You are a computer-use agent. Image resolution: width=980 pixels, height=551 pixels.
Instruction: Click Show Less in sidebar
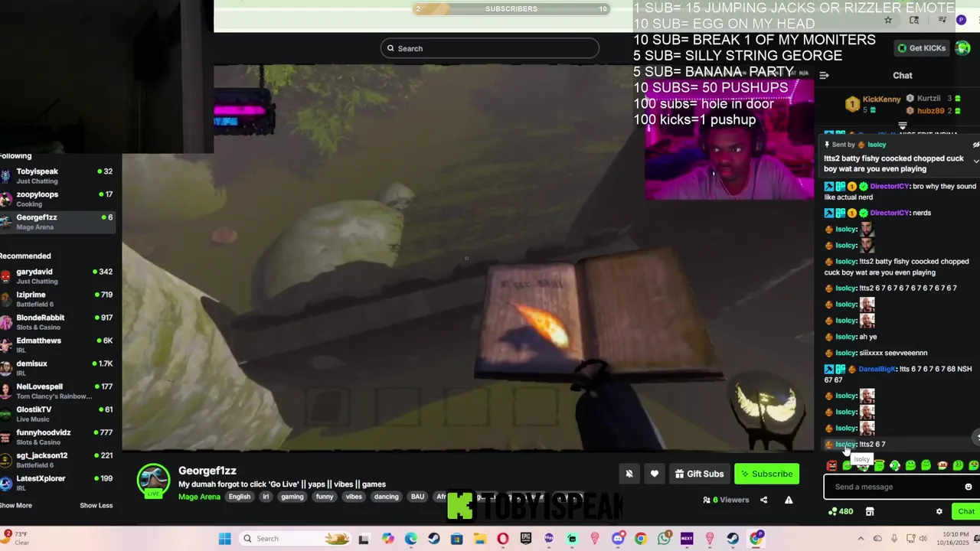click(x=96, y=505)
